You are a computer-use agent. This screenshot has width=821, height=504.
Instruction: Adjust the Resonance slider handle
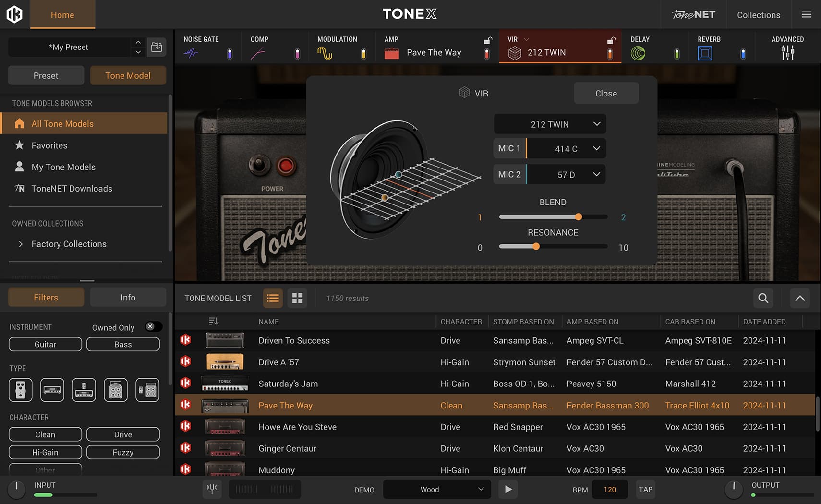click(536, 246)
